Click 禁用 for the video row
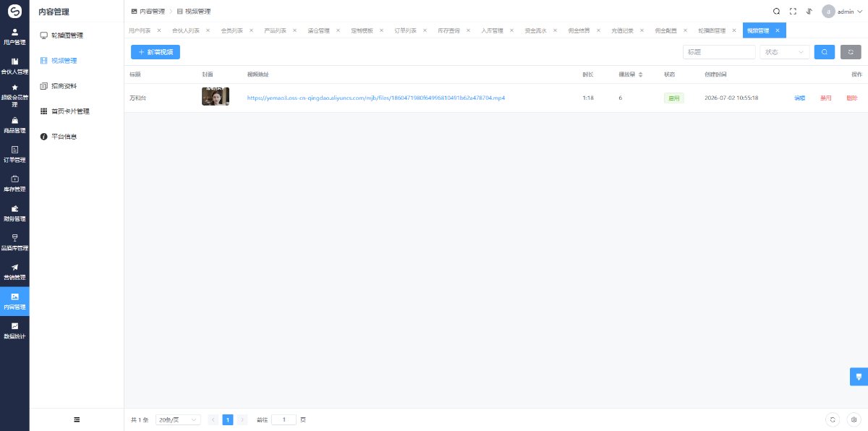 pyautogui.click(x=825, y=98)
